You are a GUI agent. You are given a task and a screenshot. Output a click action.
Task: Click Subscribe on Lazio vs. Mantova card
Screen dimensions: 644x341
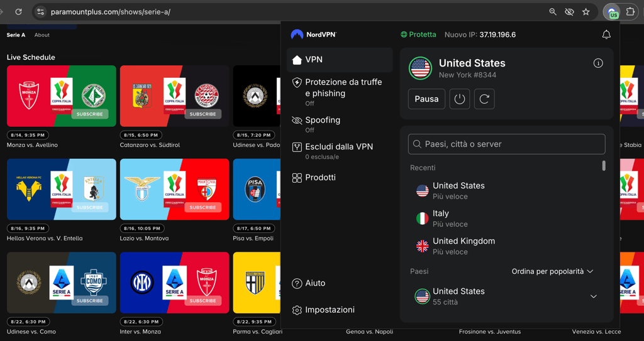point(203,207)
